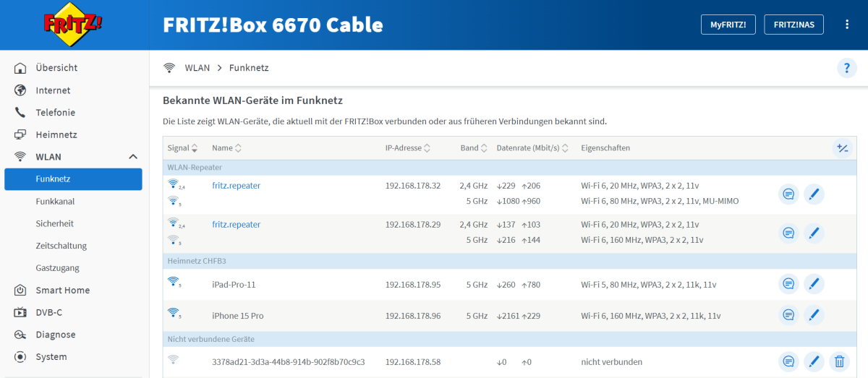The image size is (868, 378).
Task: Open Smart Home menu label
Action: (x=63, y=291)
